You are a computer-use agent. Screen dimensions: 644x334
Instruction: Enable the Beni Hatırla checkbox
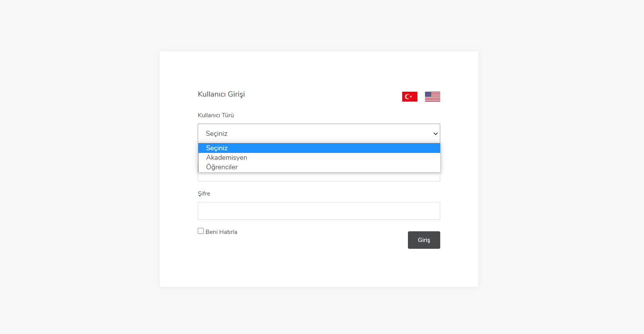point(201,231)
